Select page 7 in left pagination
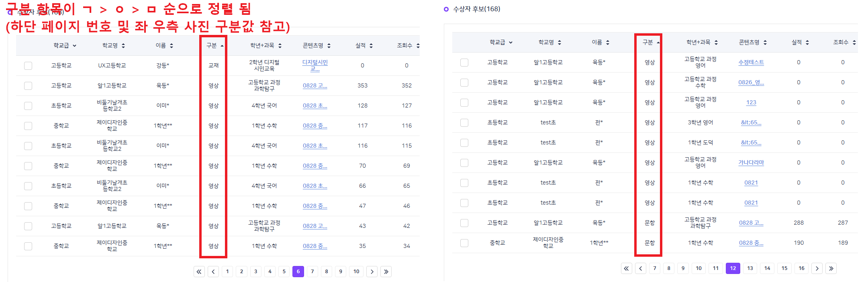The image size is (868, 282). coord(312,272)
